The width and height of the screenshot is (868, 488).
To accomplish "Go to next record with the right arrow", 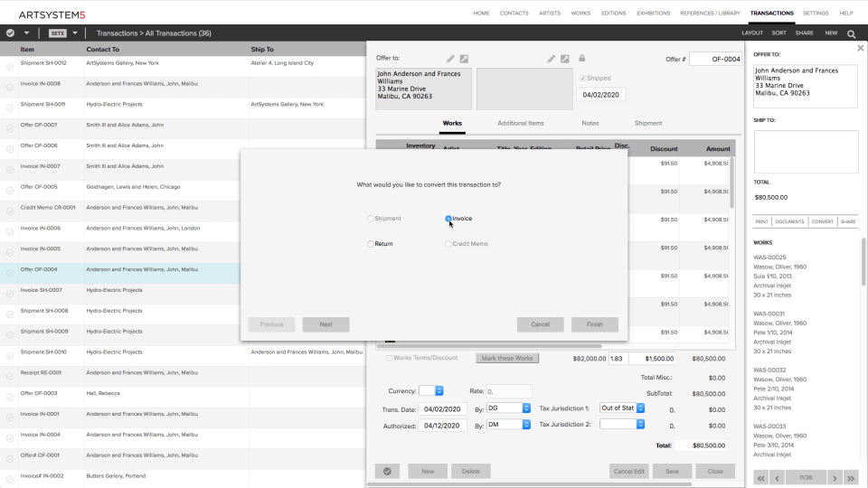I will coord(835,477).
